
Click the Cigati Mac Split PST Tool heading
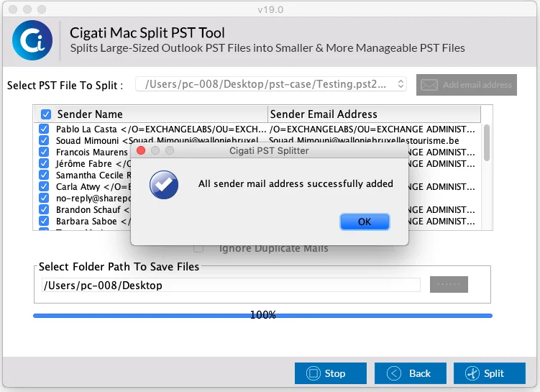point(147,32)
